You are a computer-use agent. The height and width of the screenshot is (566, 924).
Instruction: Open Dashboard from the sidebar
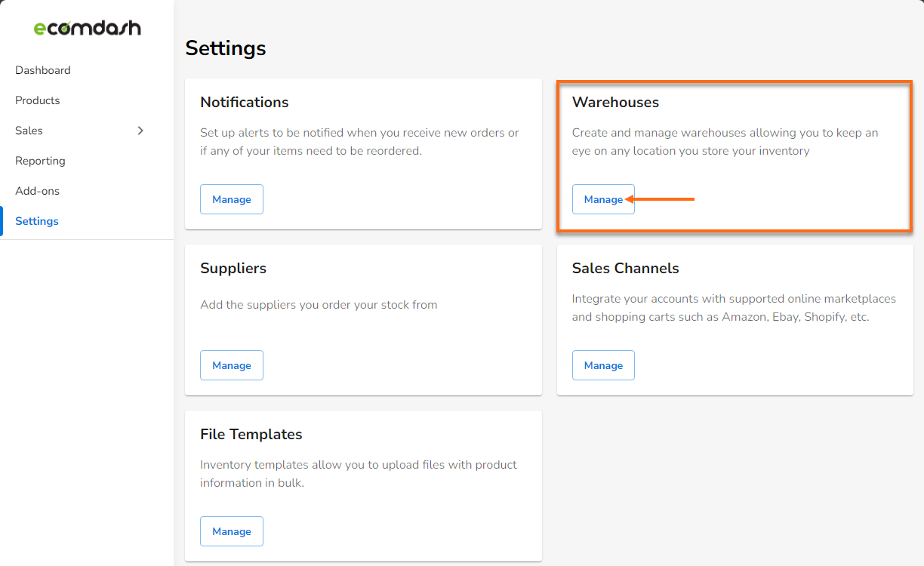click(x=42, y=69)
